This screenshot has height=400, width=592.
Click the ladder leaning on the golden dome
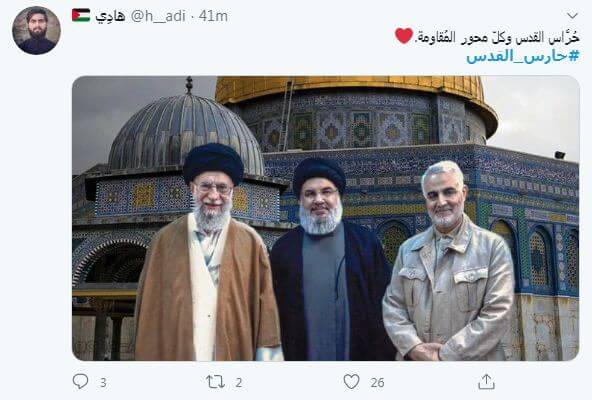click(286, 113)
